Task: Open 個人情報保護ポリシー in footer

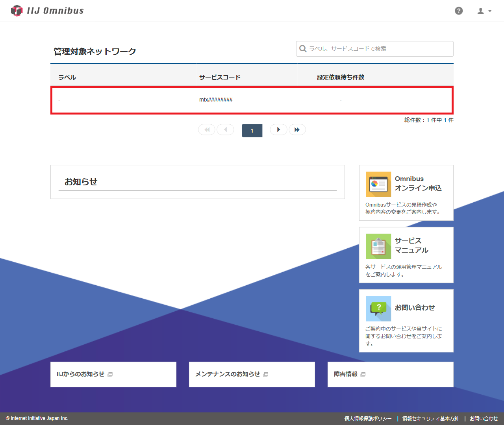Action: pos(368,419)
